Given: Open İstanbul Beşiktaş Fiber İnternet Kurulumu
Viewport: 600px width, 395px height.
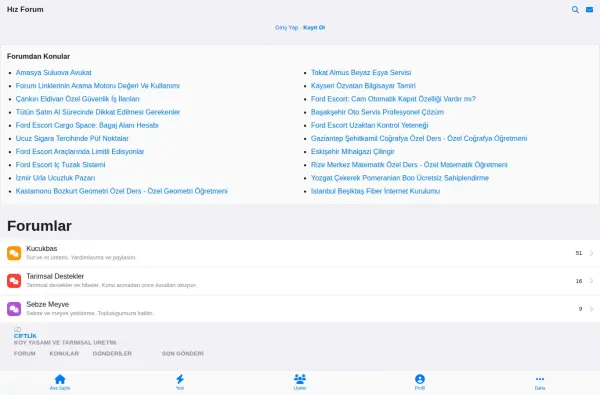Looking at the screenshot, I should point(375,191).
